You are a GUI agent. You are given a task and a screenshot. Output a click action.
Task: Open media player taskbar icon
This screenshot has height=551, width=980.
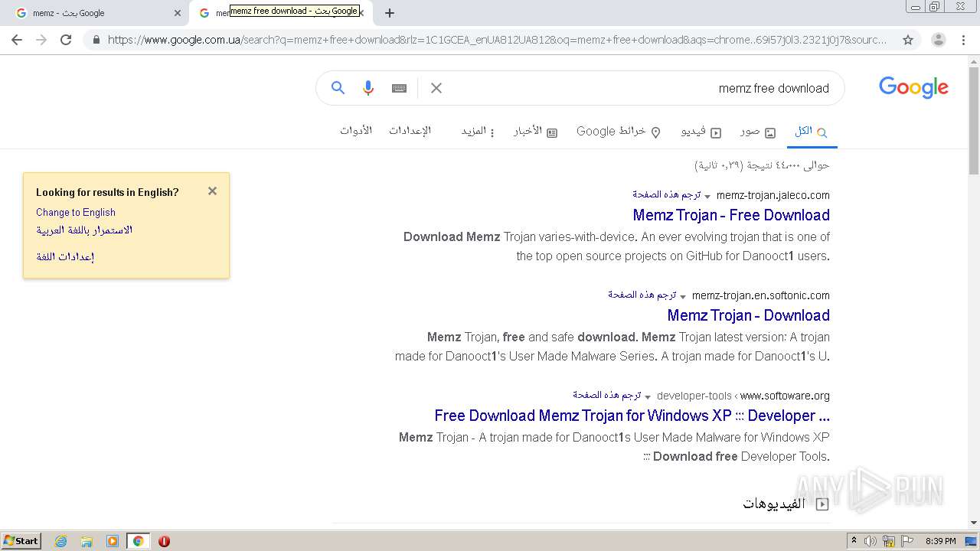(113, 541)
